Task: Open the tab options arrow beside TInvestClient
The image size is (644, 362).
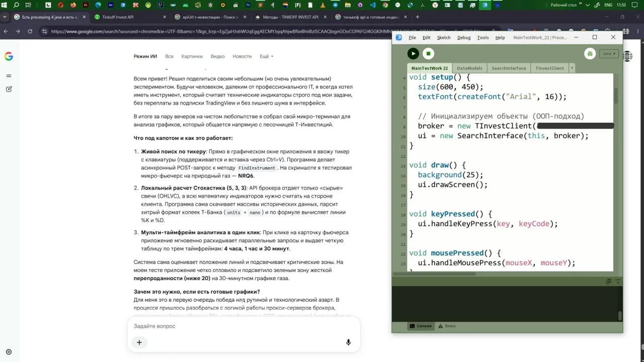Action: 572,68
